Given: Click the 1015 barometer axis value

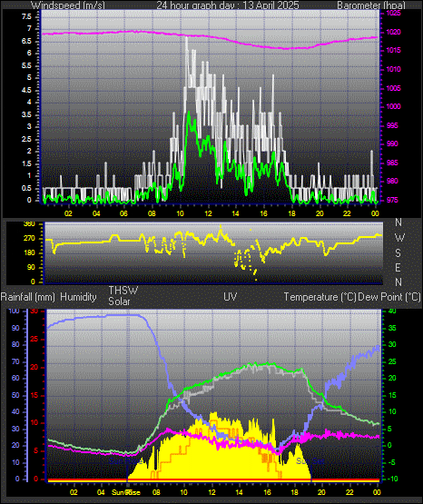Looking at the screenshot, I should pyautogui.click(x=393, y=51).
